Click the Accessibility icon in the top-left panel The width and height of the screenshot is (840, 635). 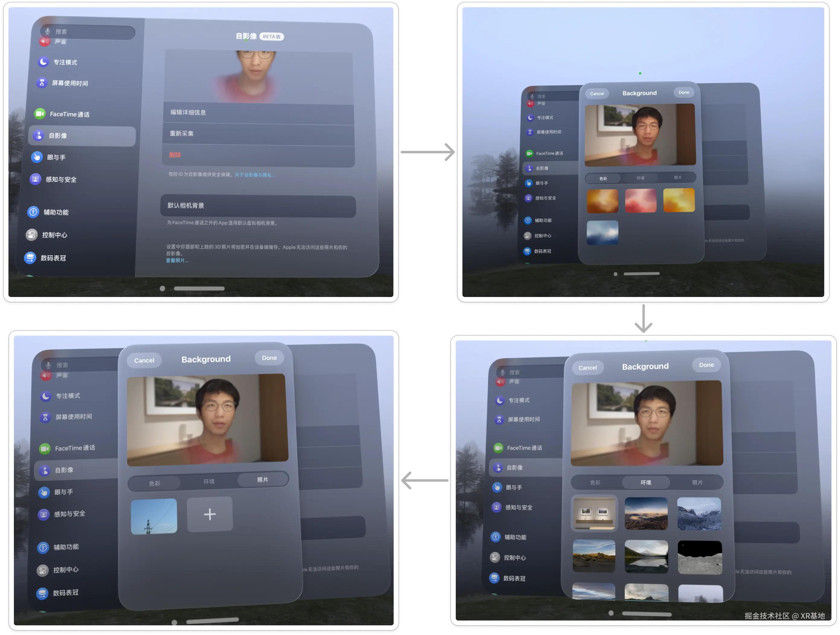pos(34,212)
